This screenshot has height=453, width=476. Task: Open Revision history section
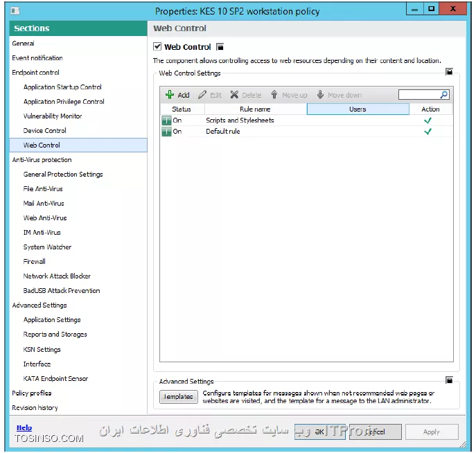tap(35, 408)
